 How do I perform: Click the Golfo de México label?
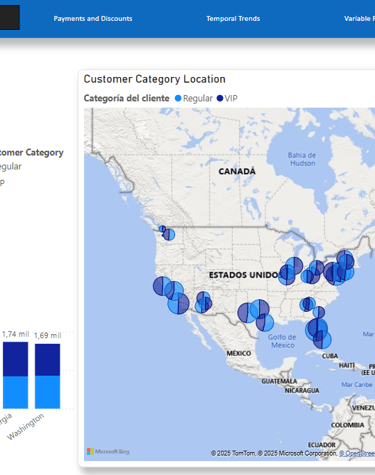[x=282, y=341]
